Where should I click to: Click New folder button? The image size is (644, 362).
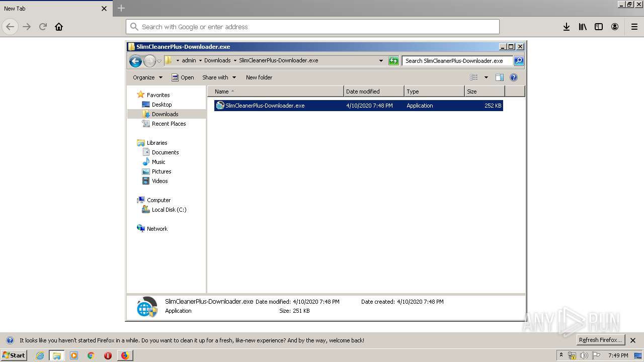[259, 77]
